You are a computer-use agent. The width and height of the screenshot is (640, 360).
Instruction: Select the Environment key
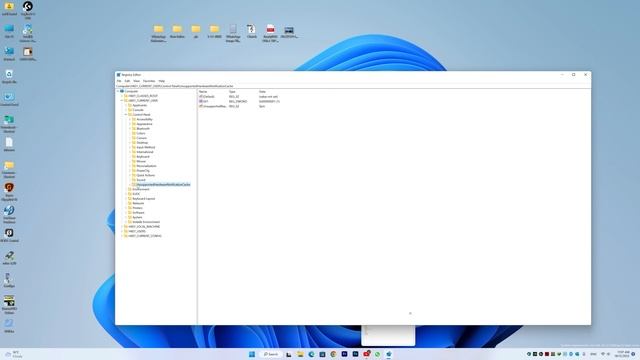(x=141, y=189)
